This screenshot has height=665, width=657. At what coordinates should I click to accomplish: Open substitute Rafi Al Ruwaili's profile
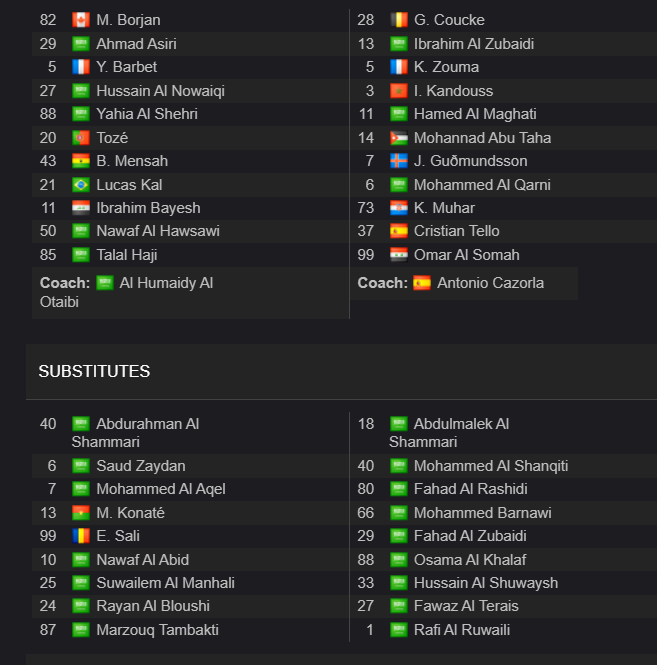(x=462, y=630)
